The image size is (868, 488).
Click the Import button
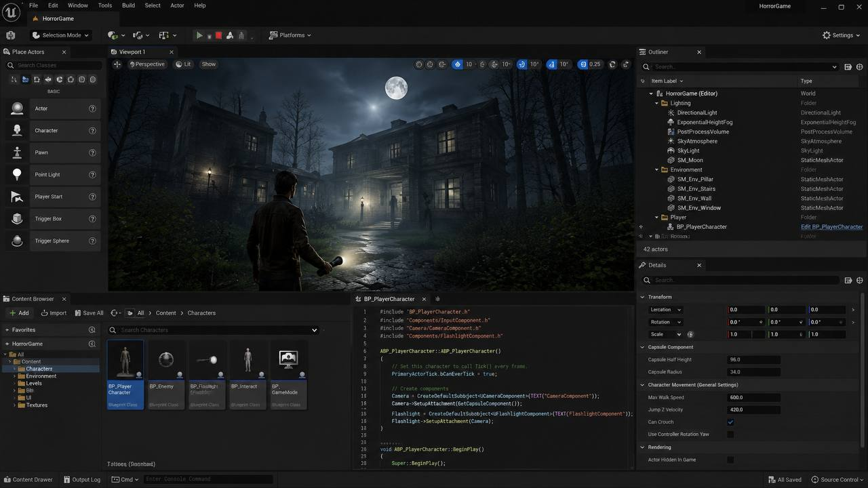click(x=54, y=313)
